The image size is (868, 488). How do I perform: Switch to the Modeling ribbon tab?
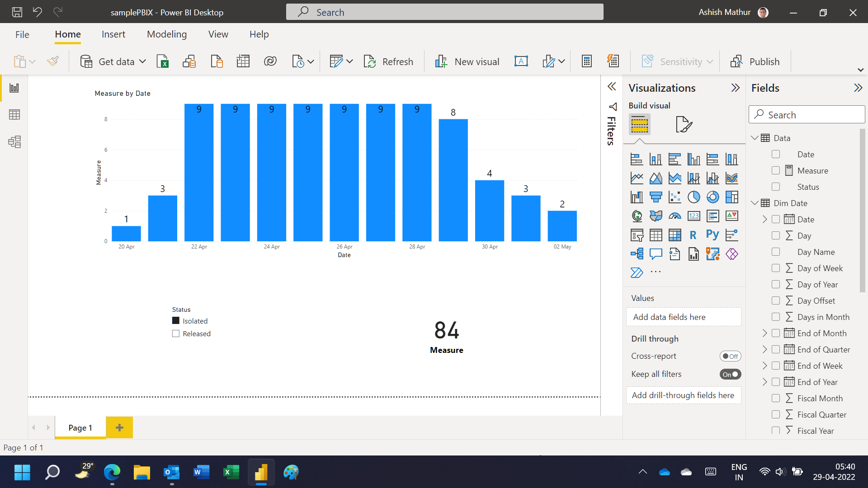tap(167, 34)
